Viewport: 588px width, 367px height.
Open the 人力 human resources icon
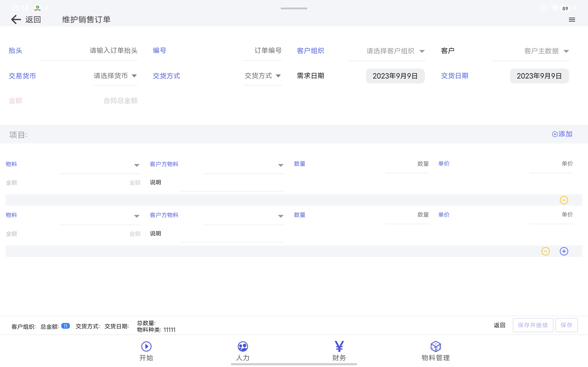pos(243,347)
